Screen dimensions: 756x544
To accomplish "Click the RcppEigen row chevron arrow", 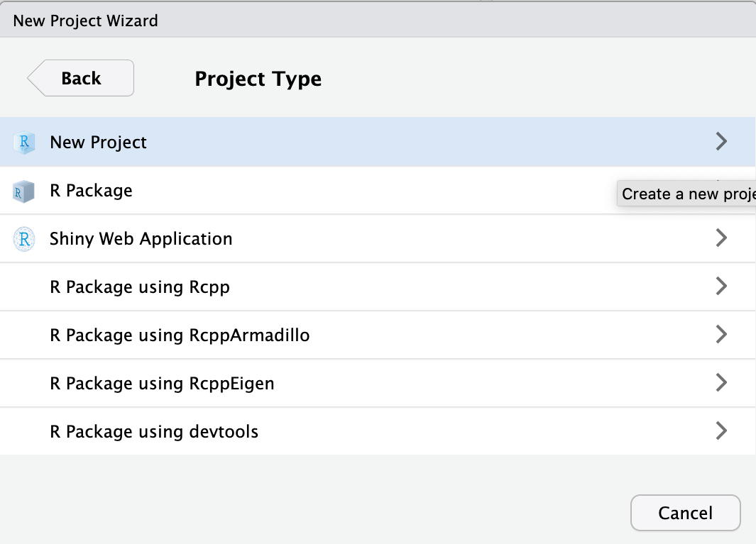I will (721, 383).
